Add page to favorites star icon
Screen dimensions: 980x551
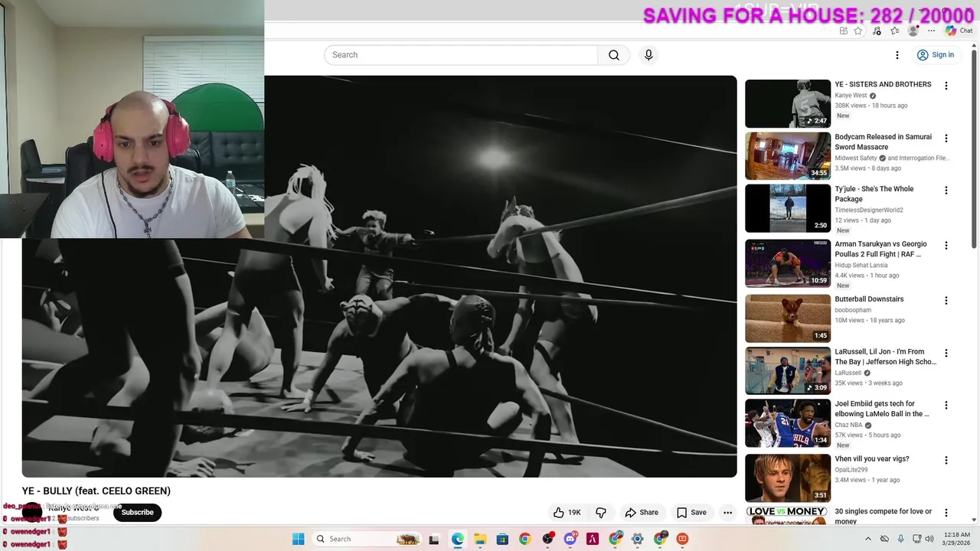pos(858,31)
